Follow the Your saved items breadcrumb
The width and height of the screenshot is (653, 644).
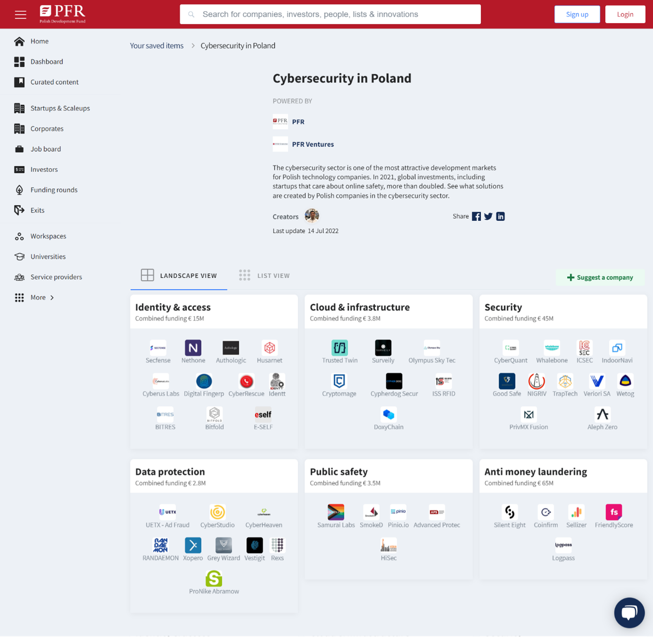(x=156, y=46)
